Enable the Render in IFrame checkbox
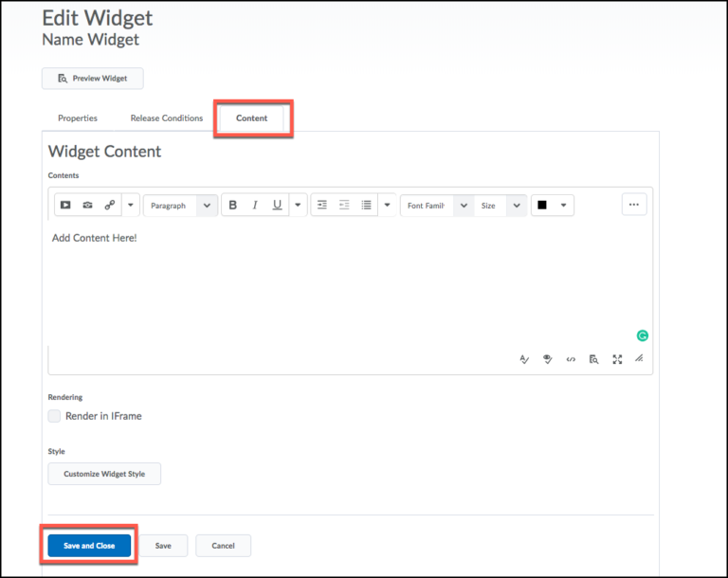The image size is (728, 578). tap(54, 416)
